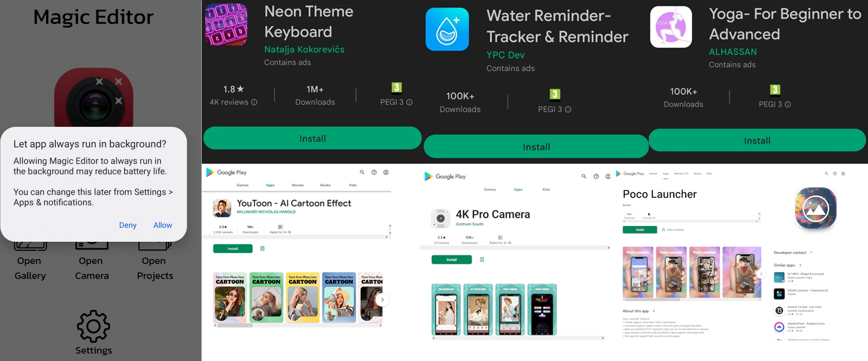Click the help icon on 4K Pro Camera page
The width and height of the screenshot is (868, 361).
click(x=596, y=176)
